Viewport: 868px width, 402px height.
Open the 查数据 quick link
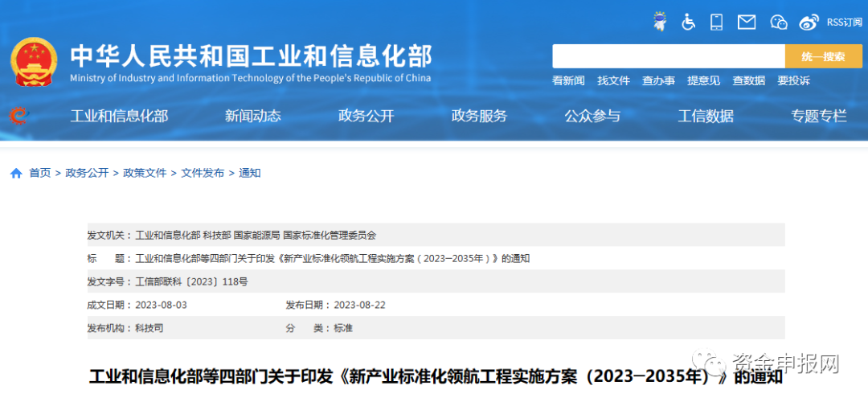pos(748,81)
